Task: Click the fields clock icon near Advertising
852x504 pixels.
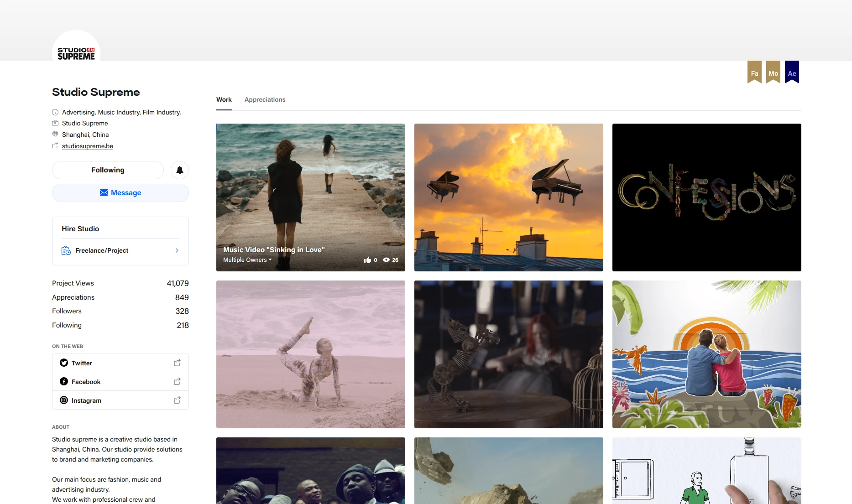Action: coord(55,112)
